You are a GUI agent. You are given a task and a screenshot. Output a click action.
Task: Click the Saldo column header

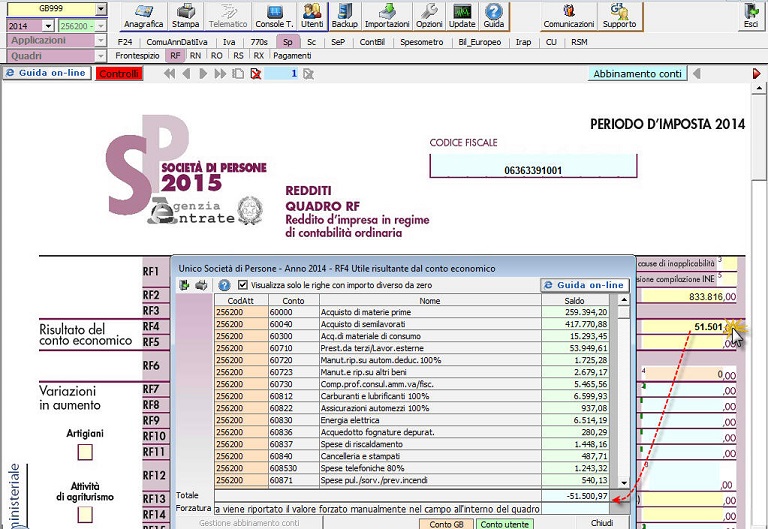(575, 300)
